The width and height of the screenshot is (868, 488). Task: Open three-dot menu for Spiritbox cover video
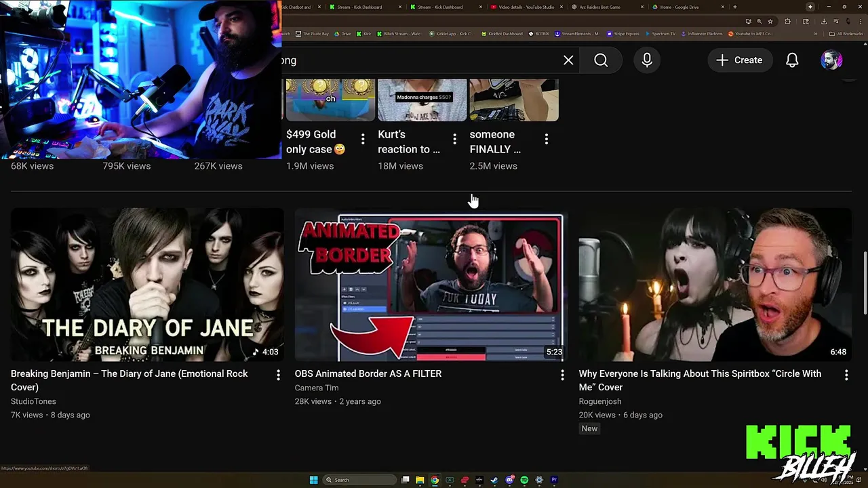(846, 375)
